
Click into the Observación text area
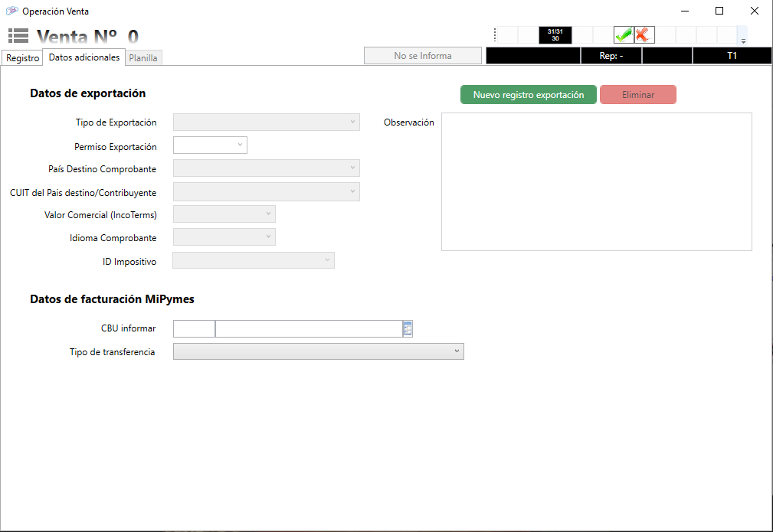tap(597, 181)
